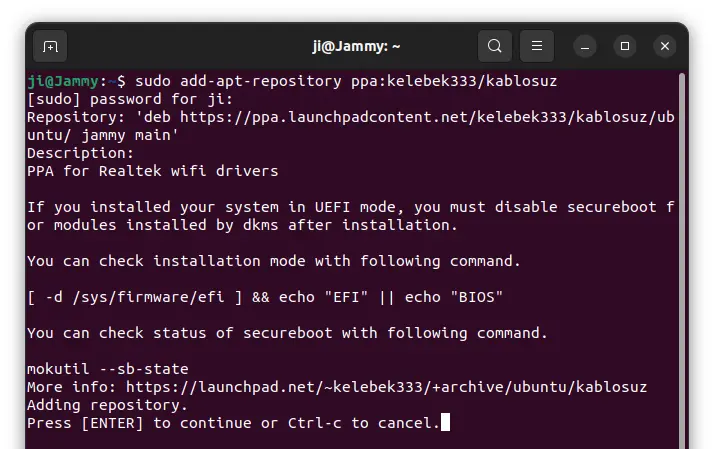This screenshot has height=449, width=714.
Task: Click the 'Adding repository.' line
Action: point(107,405)
